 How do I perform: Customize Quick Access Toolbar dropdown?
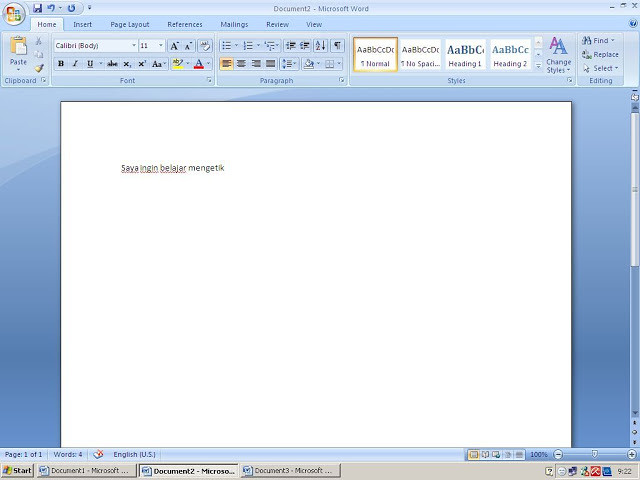[x=89, y=8]
